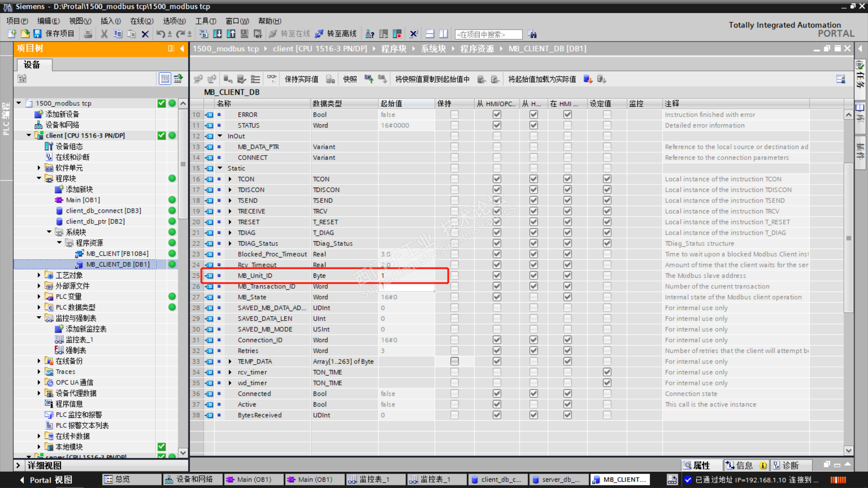Click the table's vertical scrollbar down arrow

click(x=849, y=450)
